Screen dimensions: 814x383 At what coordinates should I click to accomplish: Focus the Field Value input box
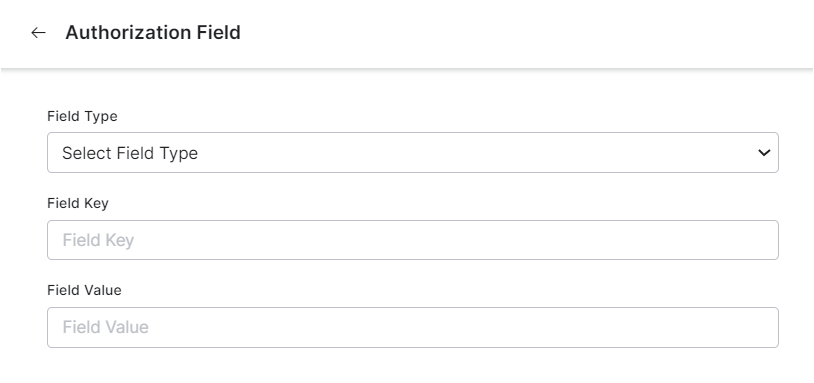click(x=413, y=327)
